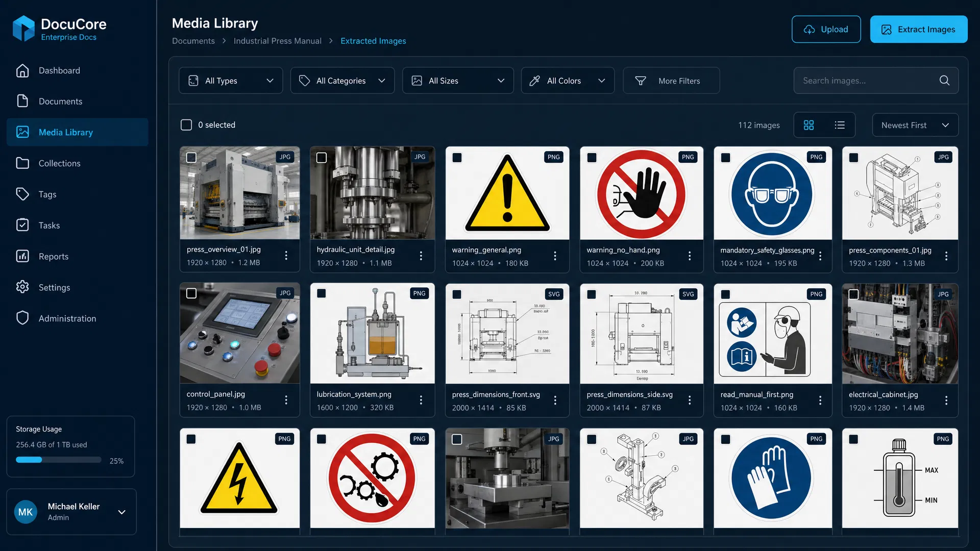
Task: Click the DocuCore logo icon
Action: pyautogui.click(x=23, y=29)
